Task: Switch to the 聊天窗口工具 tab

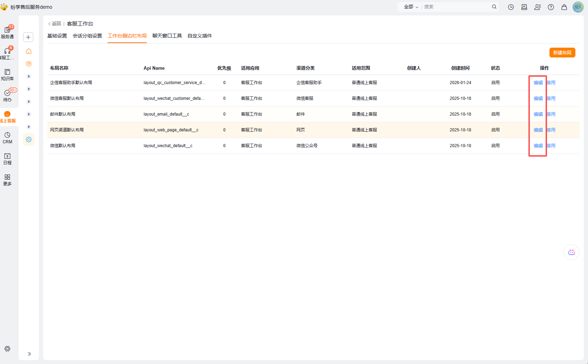Action: [167, 36]
